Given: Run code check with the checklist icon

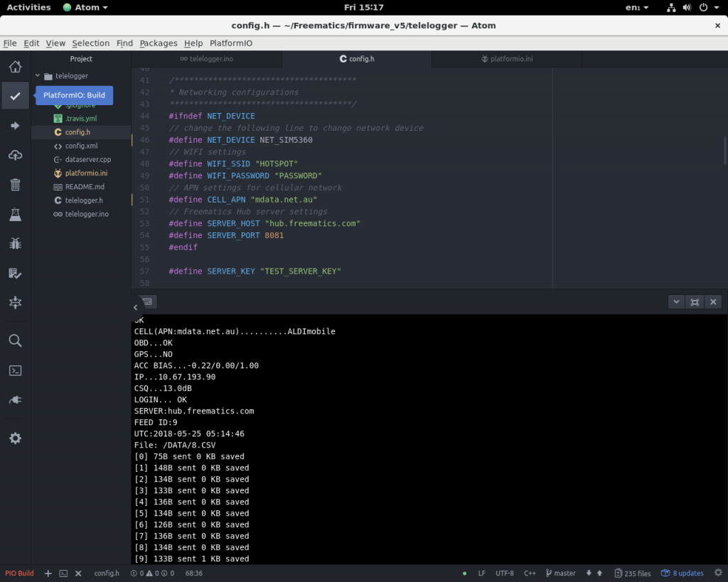Looking at the screenshot, I should coord(15,274).
